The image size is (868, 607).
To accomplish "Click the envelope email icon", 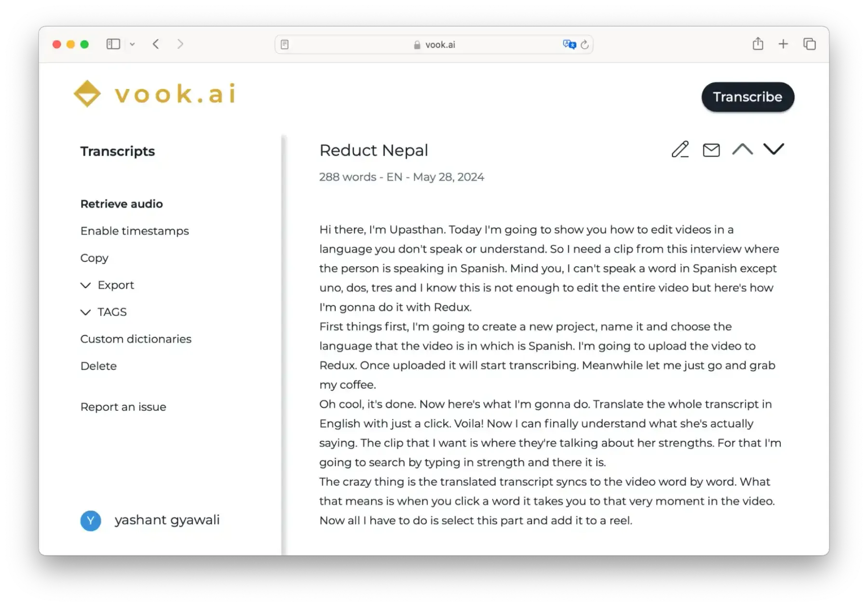I will (711, 150).
